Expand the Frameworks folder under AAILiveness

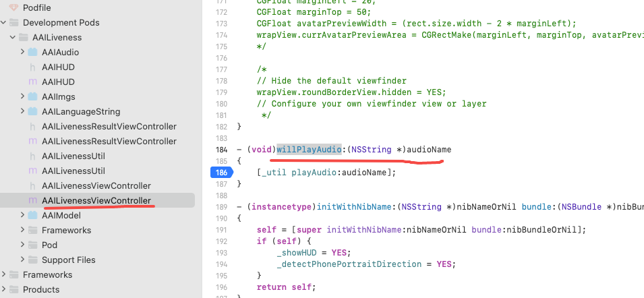click(22, 230)
